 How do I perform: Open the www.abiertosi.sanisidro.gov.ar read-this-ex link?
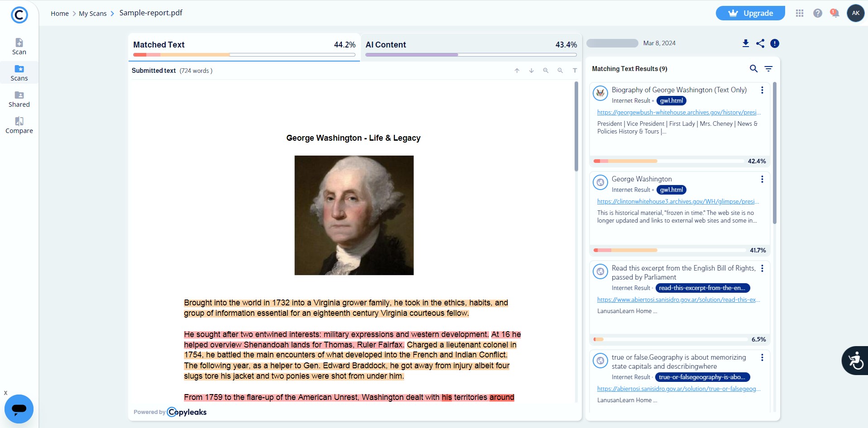(678, 300)
